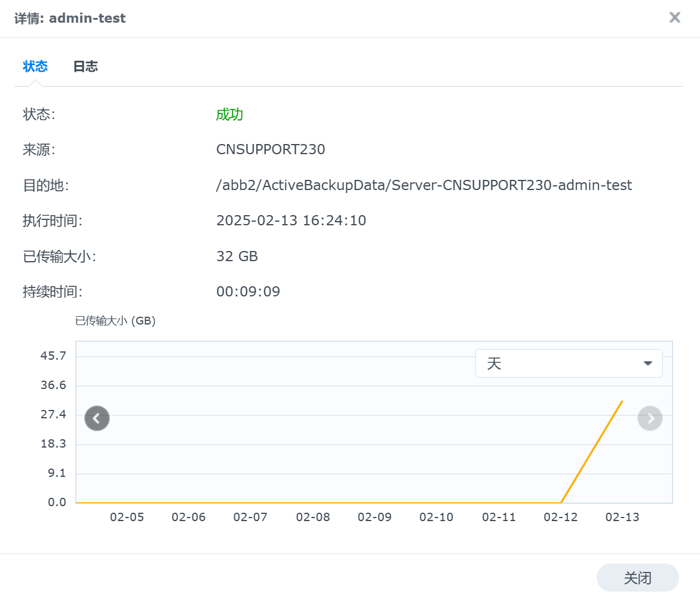Click the 32 GB transferred size value

237,256
